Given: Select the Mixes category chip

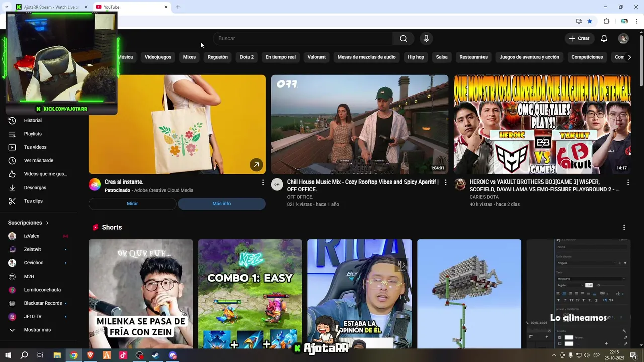Looking at the screenshot, I should (189, 57).
